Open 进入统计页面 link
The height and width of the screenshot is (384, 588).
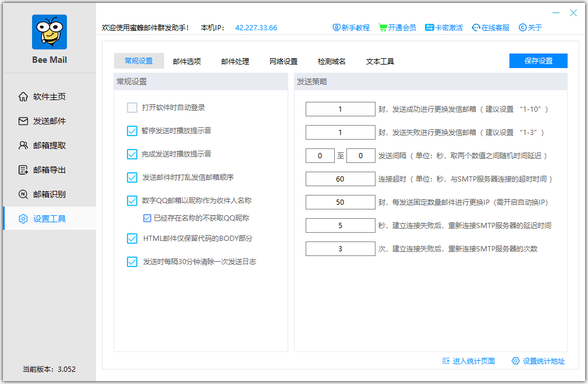(x=469, y=361)
